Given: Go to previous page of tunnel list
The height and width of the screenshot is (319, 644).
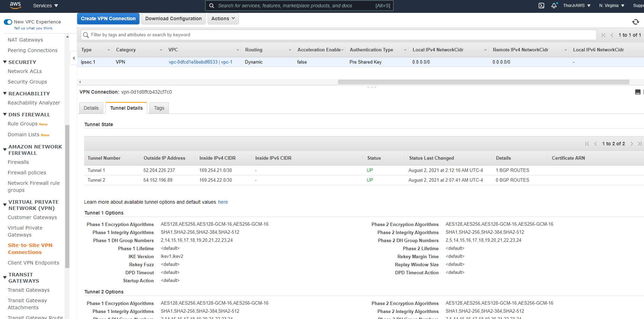Looking at the screenshot, I should click(596, 144).
